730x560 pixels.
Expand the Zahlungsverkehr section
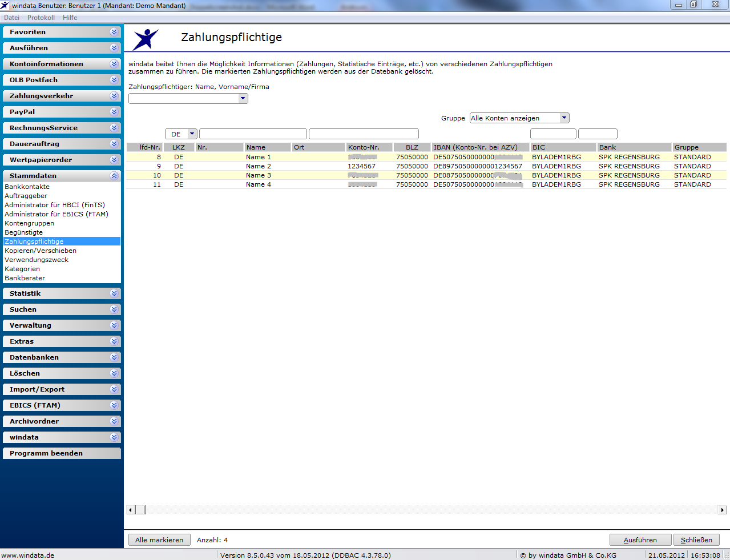[x=62, y=96]
